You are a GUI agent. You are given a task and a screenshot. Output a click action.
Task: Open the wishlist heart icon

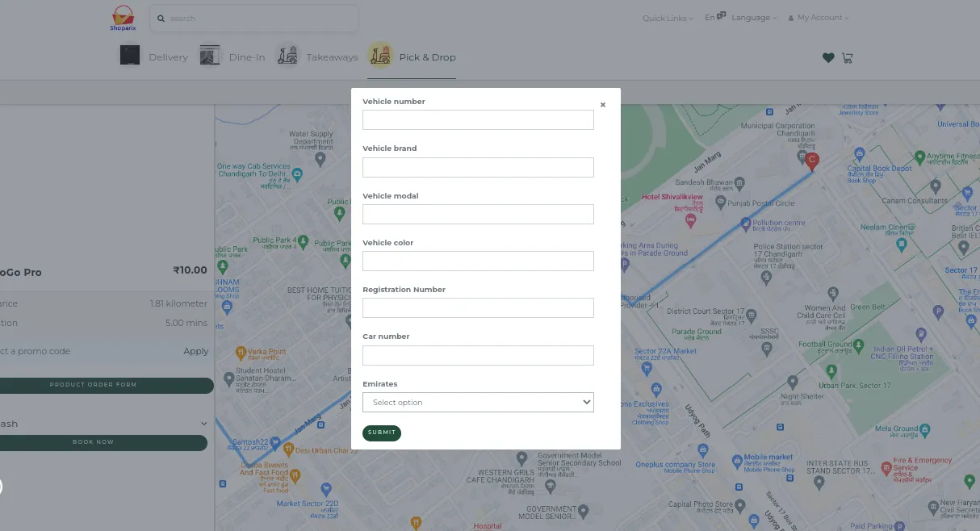coord(828,57)
